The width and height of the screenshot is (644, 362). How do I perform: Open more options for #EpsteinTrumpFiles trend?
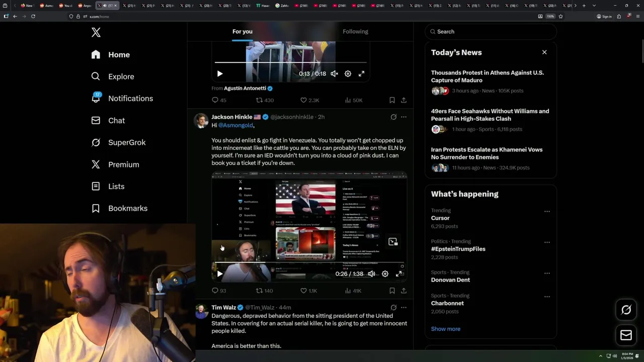(547, 242)
